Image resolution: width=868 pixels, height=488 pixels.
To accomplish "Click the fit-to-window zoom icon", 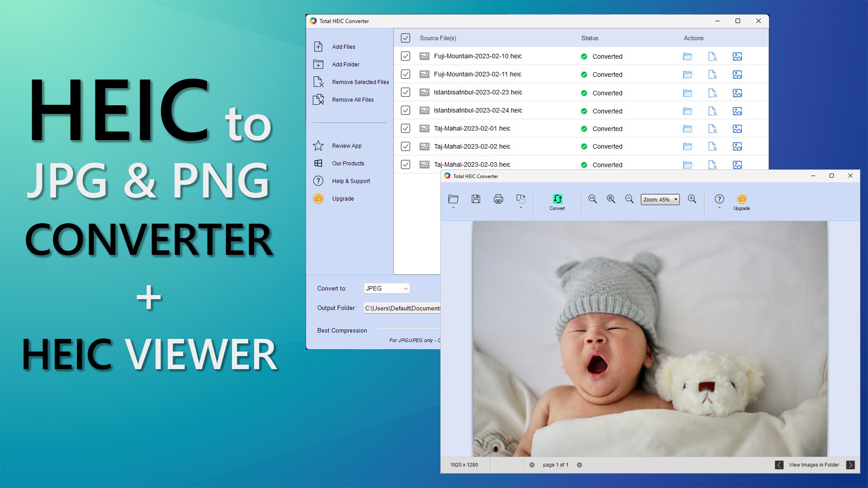I will (611, 199).
